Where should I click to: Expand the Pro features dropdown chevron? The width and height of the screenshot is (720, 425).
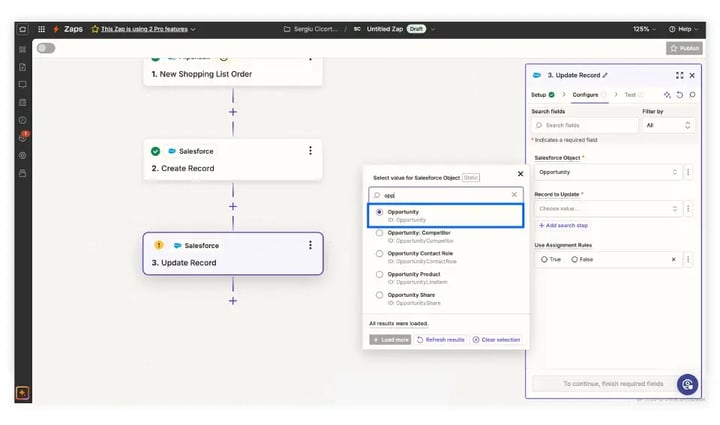coord(193,29)
